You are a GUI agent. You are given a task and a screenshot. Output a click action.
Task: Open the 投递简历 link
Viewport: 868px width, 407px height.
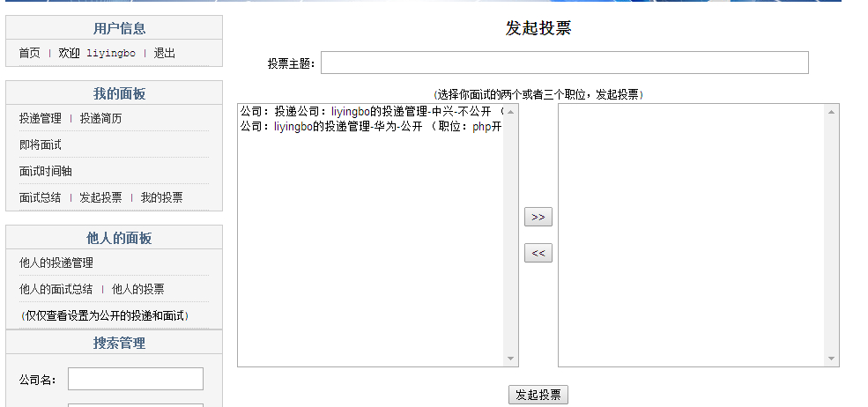pyautogui.click(x=100, y=118)
